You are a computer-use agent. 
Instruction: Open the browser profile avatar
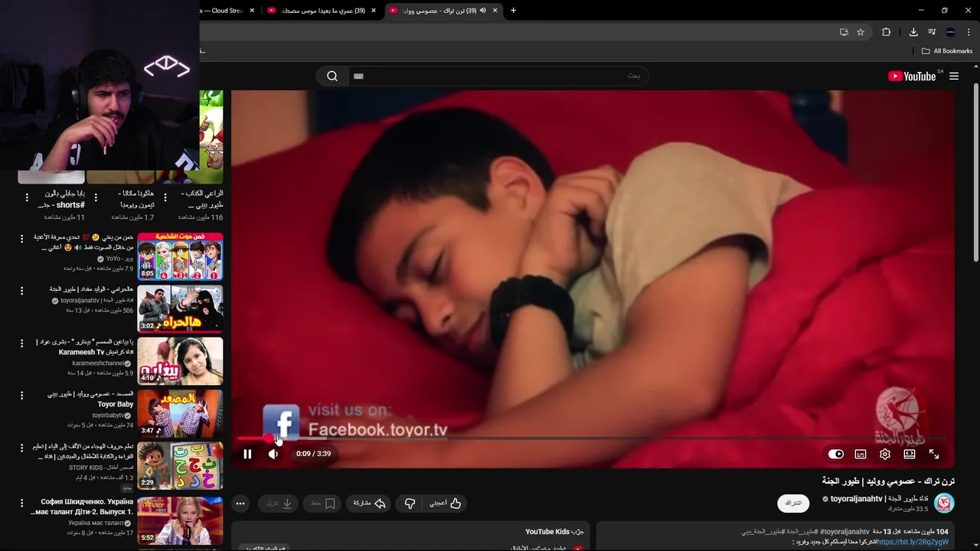tap(950, 32)
